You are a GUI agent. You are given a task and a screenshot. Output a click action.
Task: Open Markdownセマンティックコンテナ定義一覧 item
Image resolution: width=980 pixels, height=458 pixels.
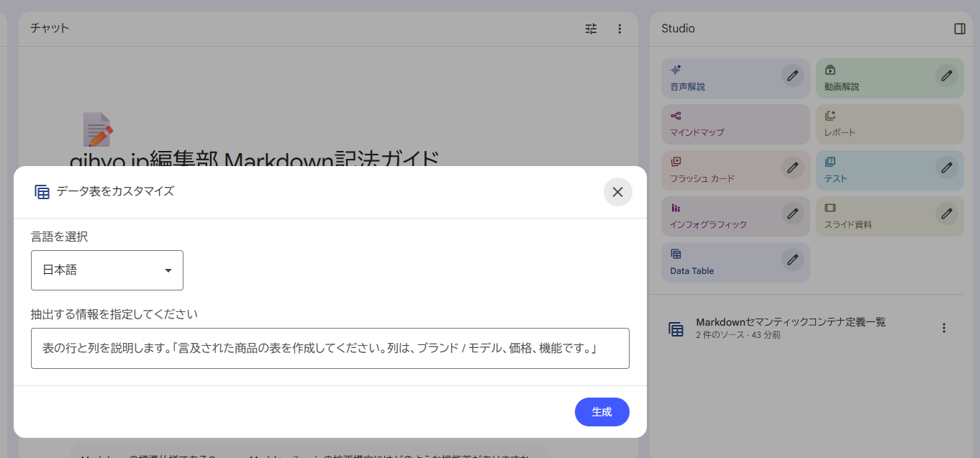pyautogui.click(x=790, y=328)
